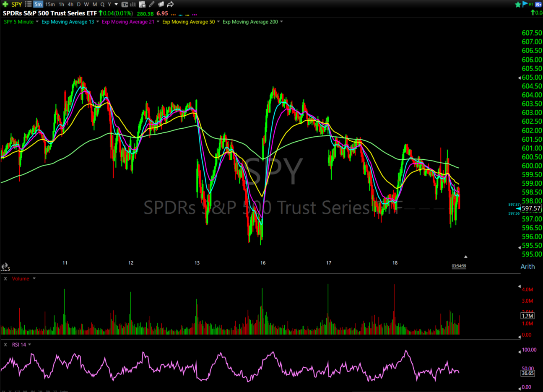
Task: Click the SPY ticker symbol field
Action: [17, 4]
